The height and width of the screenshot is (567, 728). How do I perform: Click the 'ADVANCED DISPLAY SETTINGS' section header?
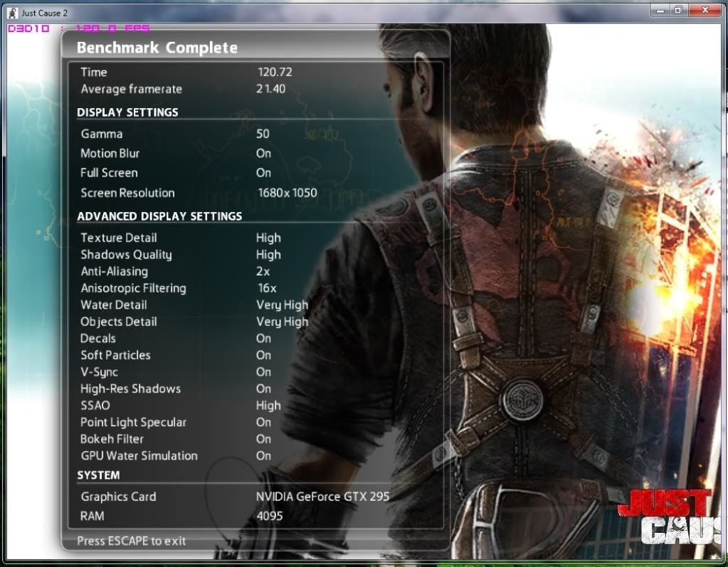click(159, 216)
